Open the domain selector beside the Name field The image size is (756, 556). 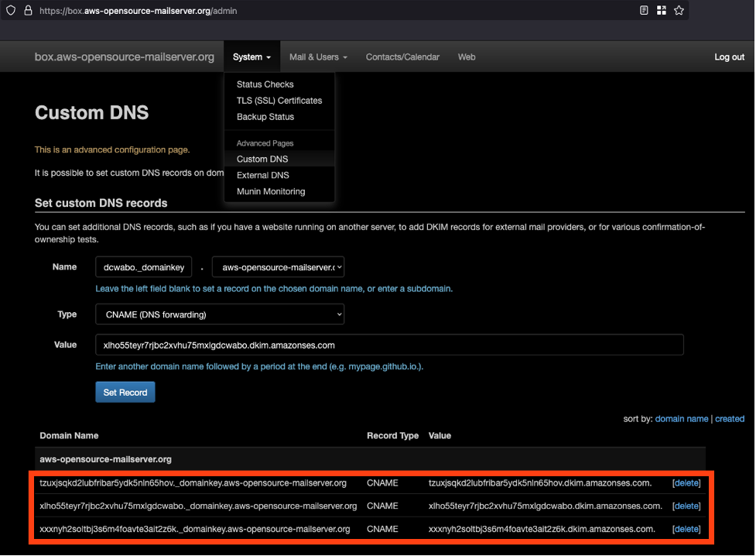click(278, 266)
